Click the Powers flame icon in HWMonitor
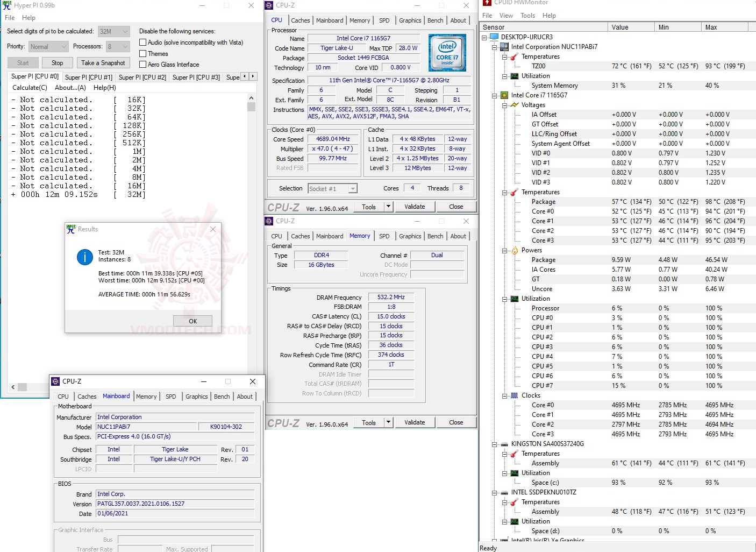The image size is (756, 552). click(x=515, y=250)
